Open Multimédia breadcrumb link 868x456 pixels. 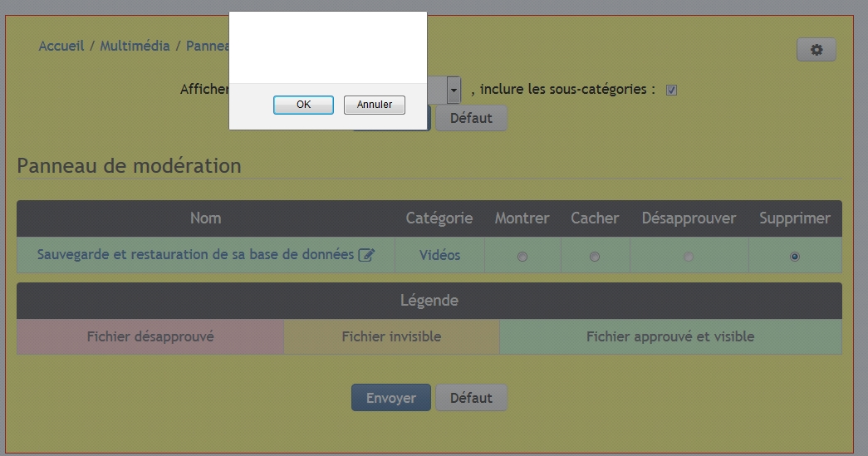(135, 46)
